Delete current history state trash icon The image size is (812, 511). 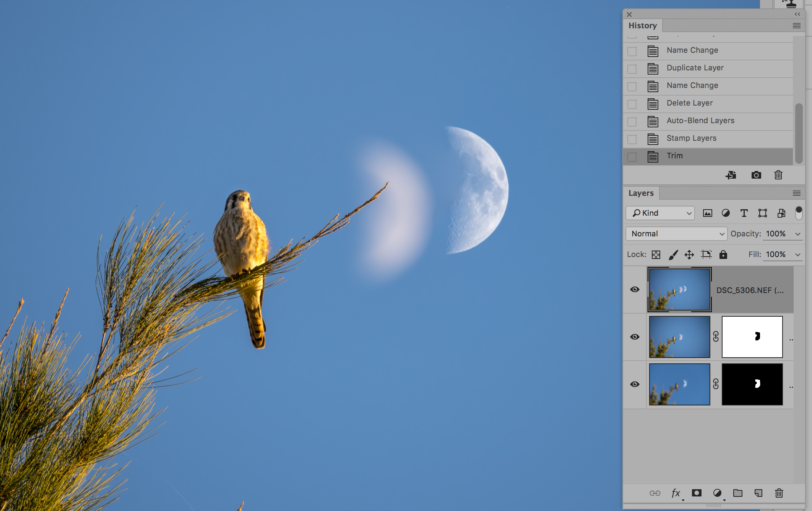(778, 175)
